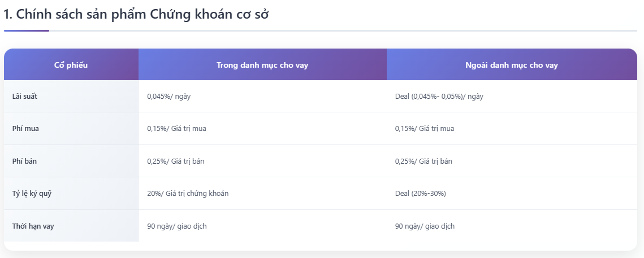Select 'Phí mua' value in 'Ngoài danh mục' column
This screenshot has width=644, height=258.
[424, 129]
